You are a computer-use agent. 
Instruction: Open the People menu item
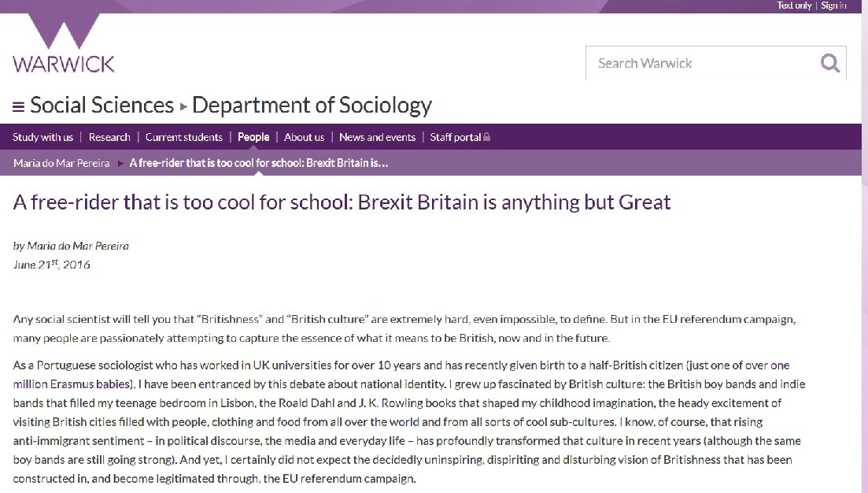pyautogui.click(x=253, y=137)
